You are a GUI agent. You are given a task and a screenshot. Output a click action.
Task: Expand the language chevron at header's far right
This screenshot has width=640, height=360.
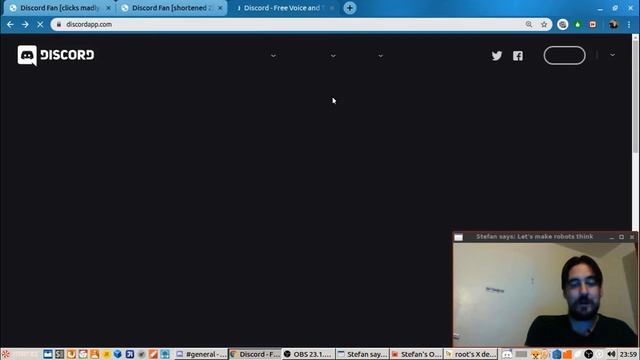pyautogui.click(x=612, y=55)
